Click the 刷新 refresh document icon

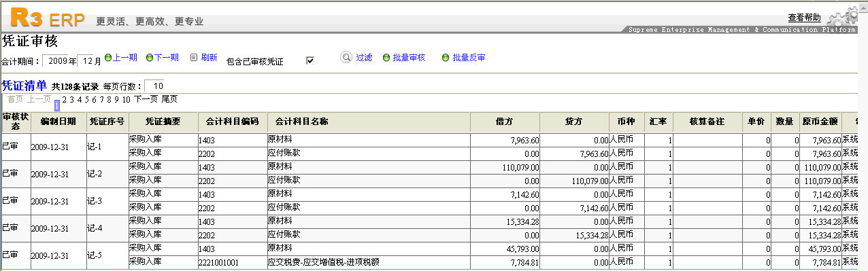click(x=193, y=58)
